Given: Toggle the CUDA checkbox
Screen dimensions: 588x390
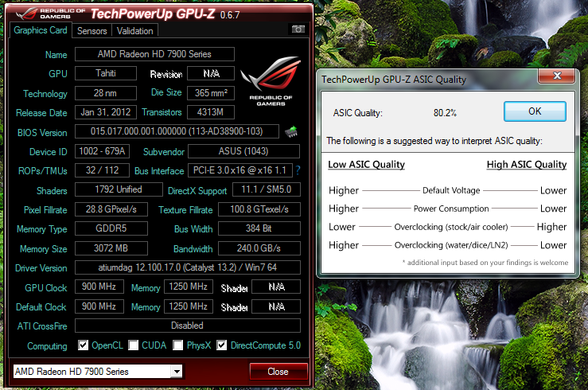Looking at the screenshot, I should (x=133, y=345).
